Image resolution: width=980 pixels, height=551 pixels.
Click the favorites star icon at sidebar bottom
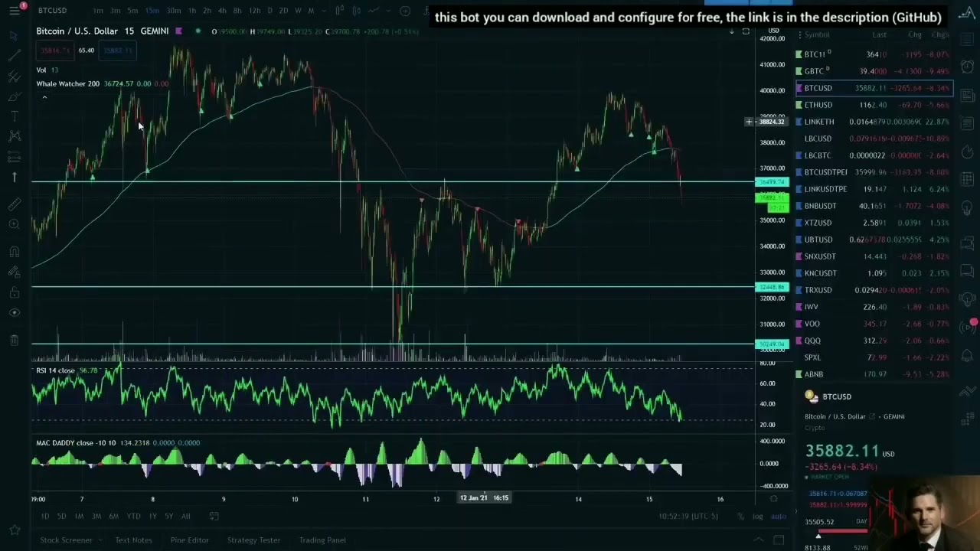[14, 530]
